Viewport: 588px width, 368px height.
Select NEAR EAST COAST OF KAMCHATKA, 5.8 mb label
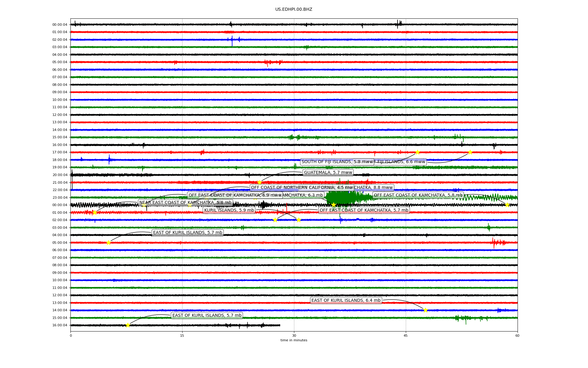[185, 203]
